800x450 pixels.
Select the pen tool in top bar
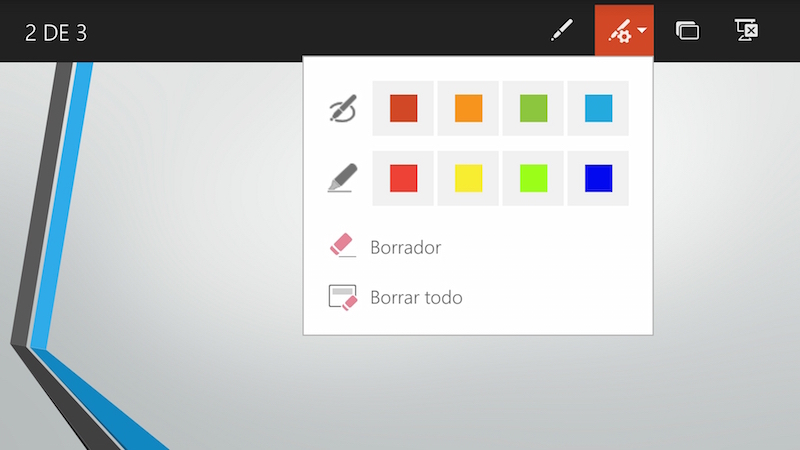tap(562, 31)
